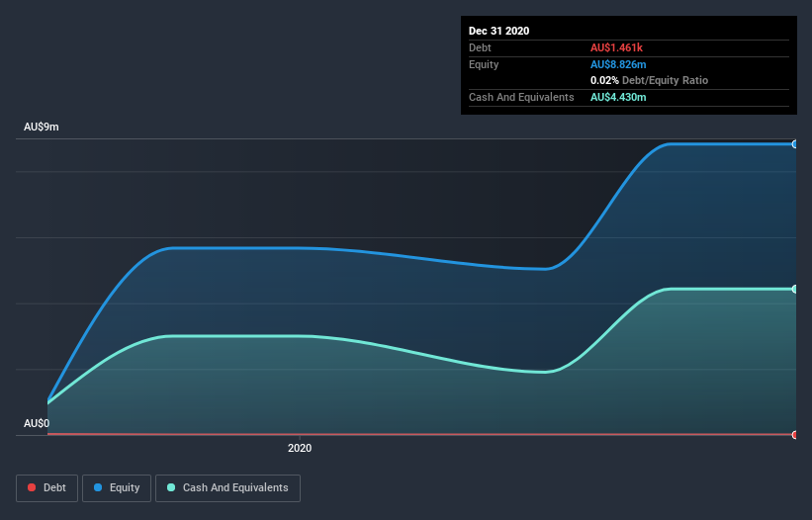Click the 0.02% Debt/Equity Ratio text
The image size is (812, 520).
[x=649, y=81]
